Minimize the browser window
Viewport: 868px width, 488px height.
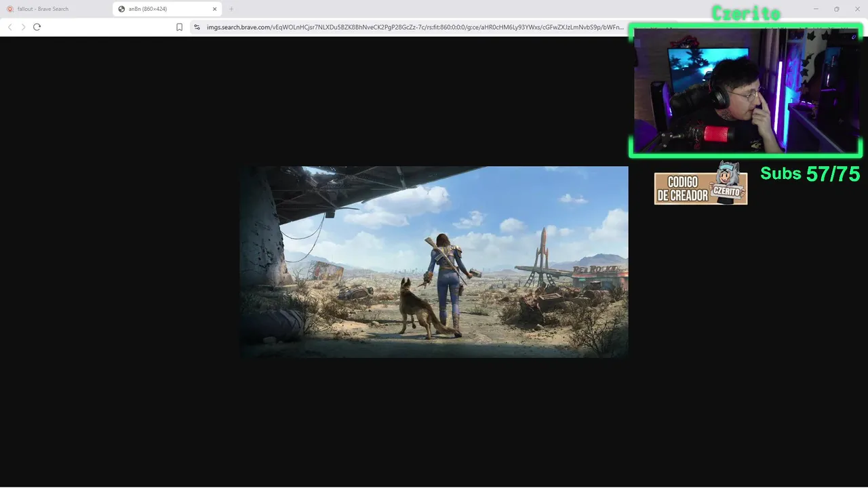[816, 9]
